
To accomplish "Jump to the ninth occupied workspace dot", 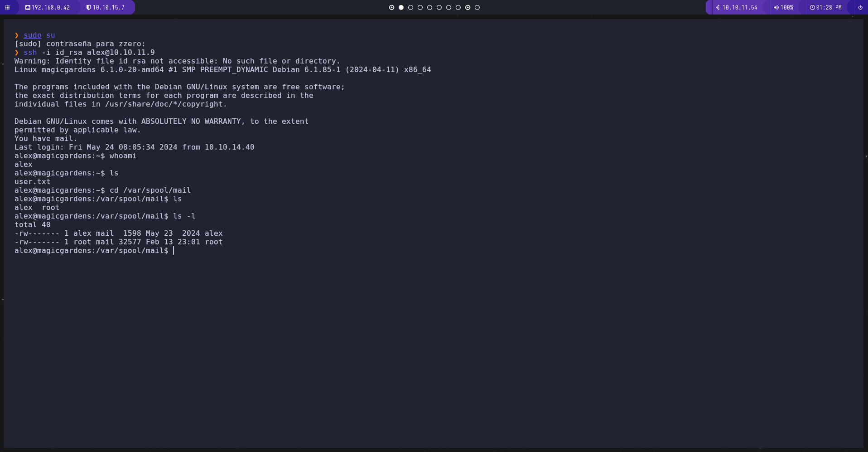I will [468, 8].
